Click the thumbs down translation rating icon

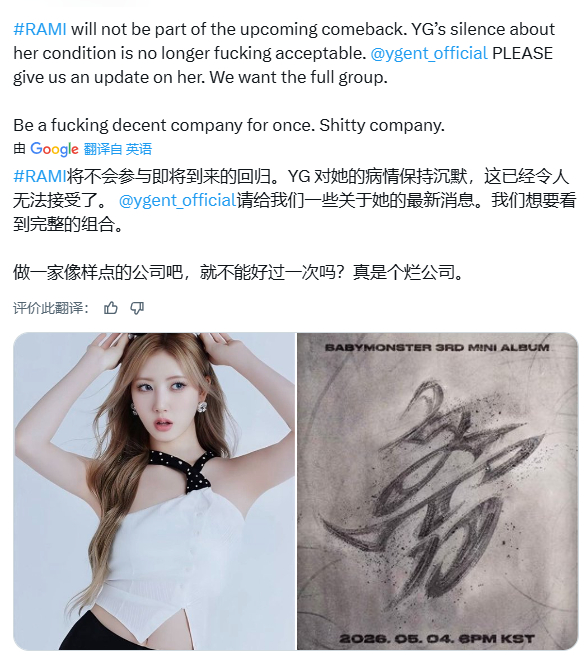[137, 308]
